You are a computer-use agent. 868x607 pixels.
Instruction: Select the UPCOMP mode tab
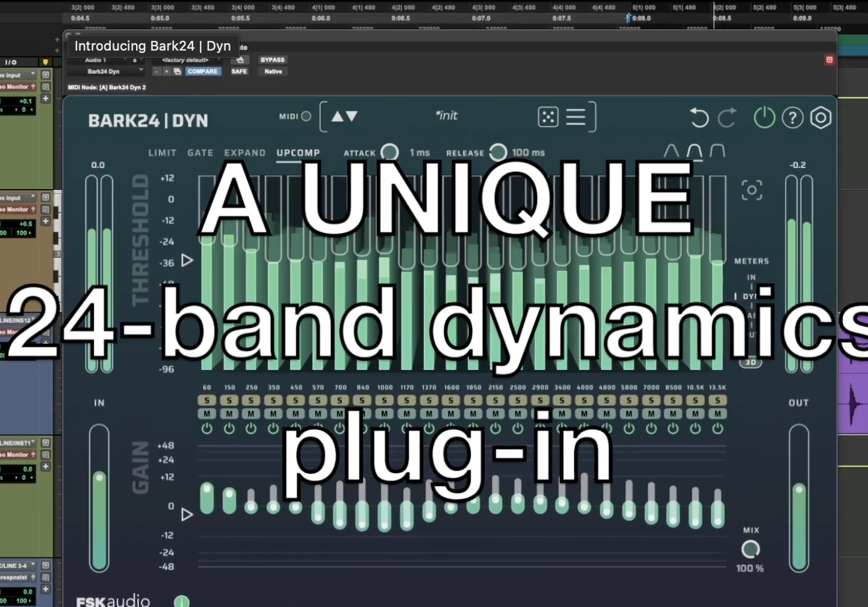point(298,153)
